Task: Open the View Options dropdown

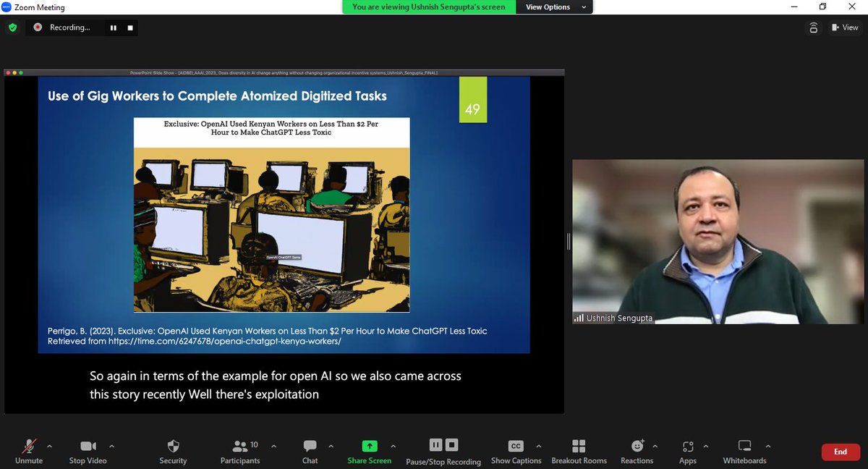Action: pyautogui.click(x=554, y=7)
